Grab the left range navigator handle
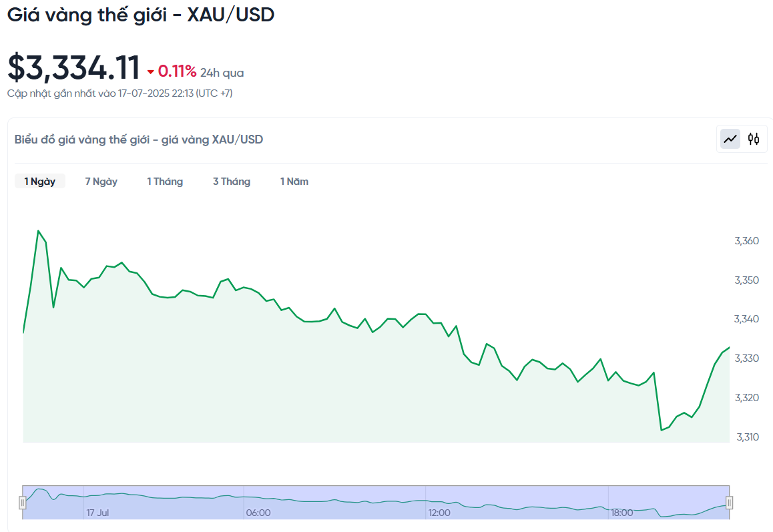 click(x=22, y=503)
